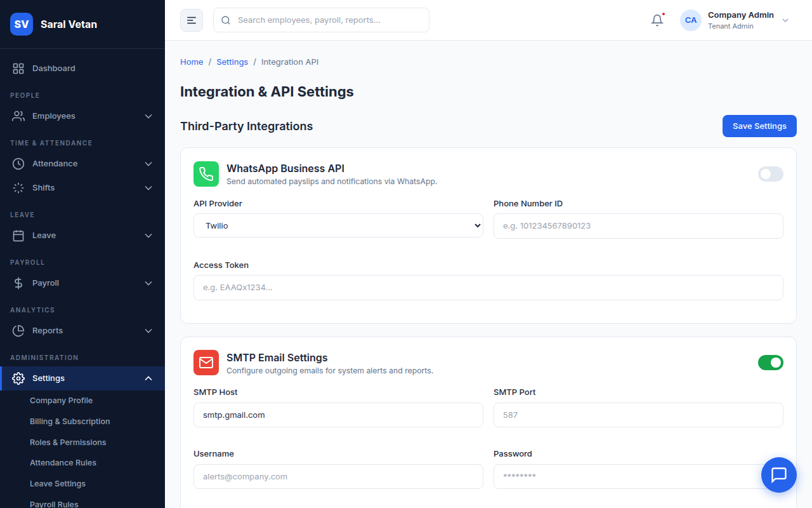Open Payroll Rules page
Viewport: 812px width, 508px height.
[54, 504]
